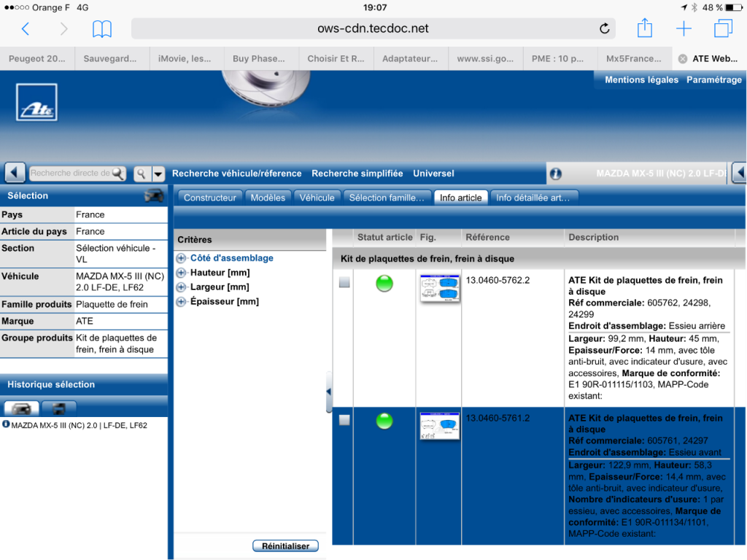Viewport: 747px width, 560px height.
Task: Switch to the Constructeur tab
Action: (209, 198)
